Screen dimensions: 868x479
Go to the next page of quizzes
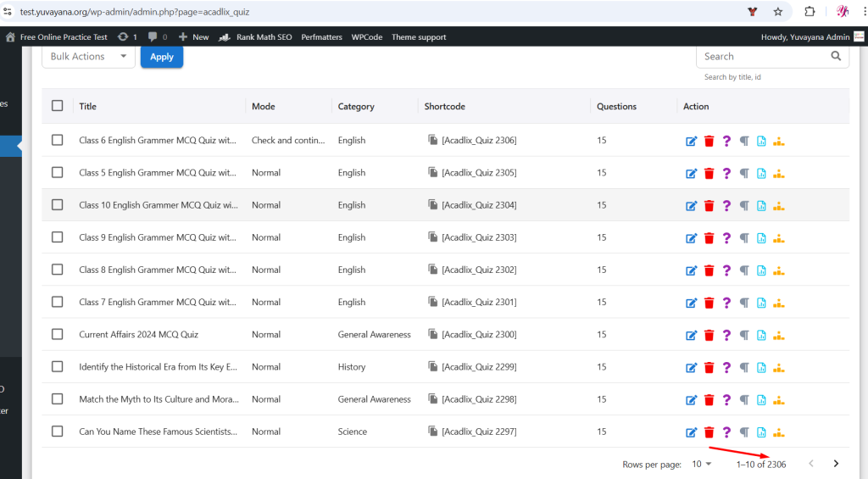836,464
